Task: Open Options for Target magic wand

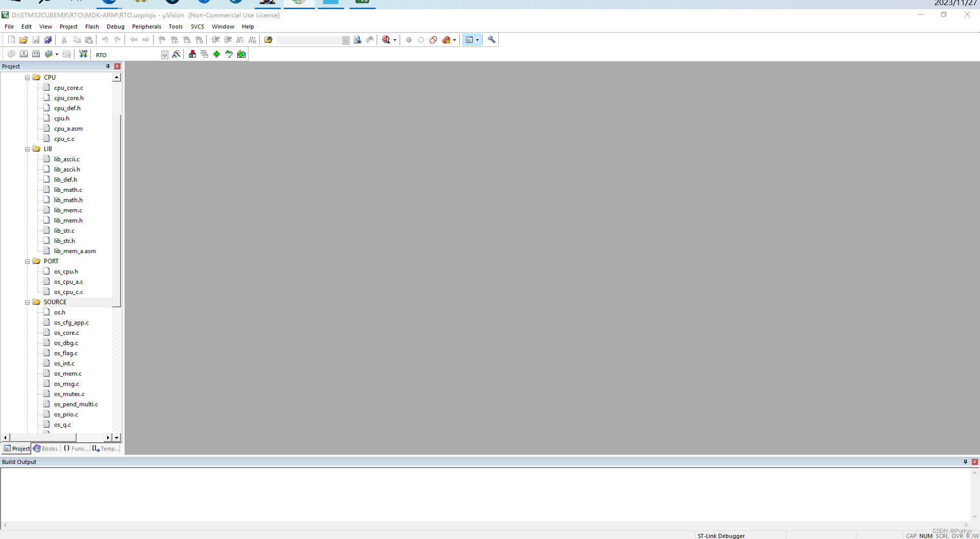Action: [x=176, y=54]
